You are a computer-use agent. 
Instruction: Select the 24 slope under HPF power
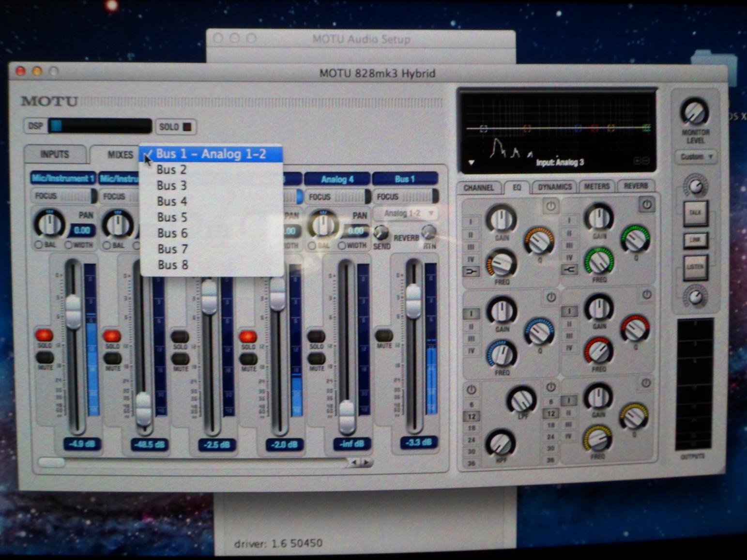pyautogui.click(x=471, y=440)
